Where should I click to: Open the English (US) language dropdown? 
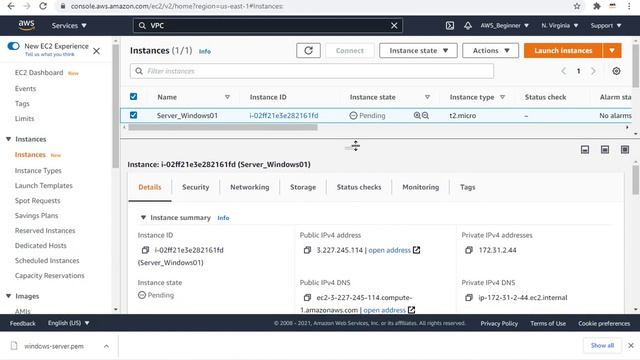click(69, 323)
